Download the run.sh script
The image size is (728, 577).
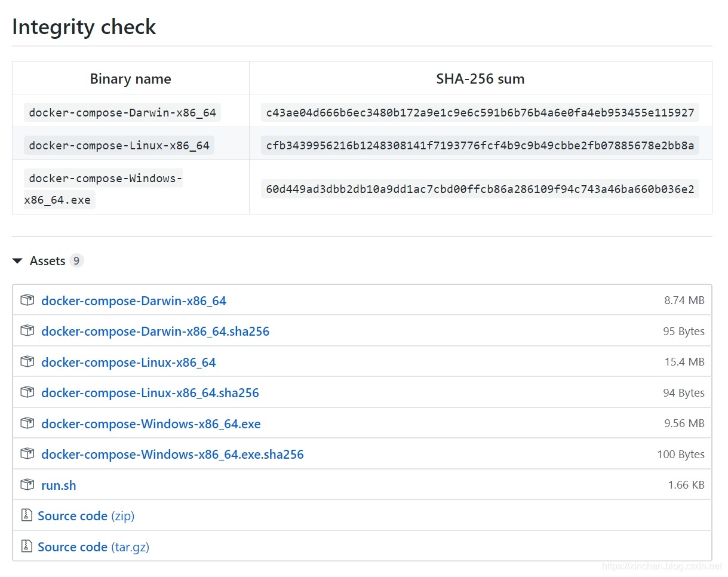[x=59, y=485]
